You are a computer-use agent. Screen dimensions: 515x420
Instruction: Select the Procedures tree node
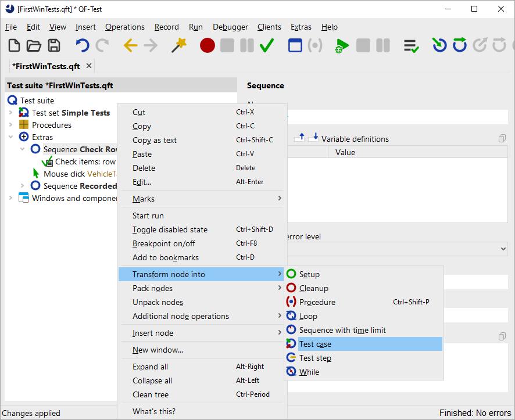tap(51, 125)
